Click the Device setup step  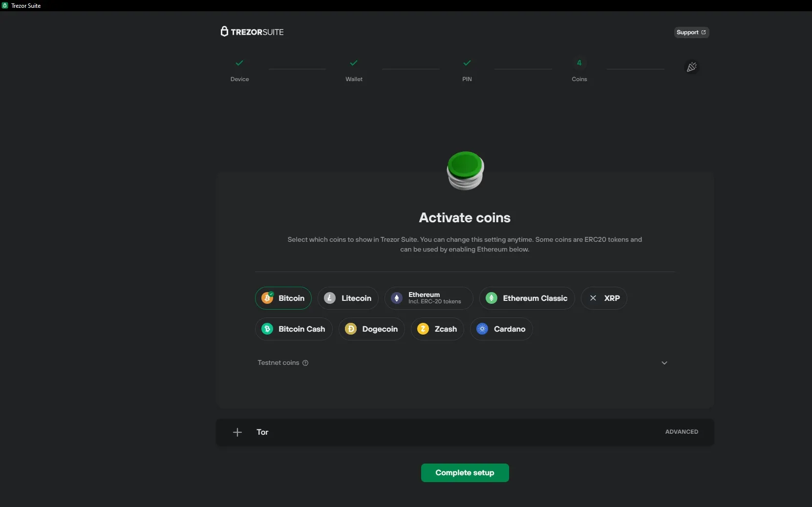(239, 71)
